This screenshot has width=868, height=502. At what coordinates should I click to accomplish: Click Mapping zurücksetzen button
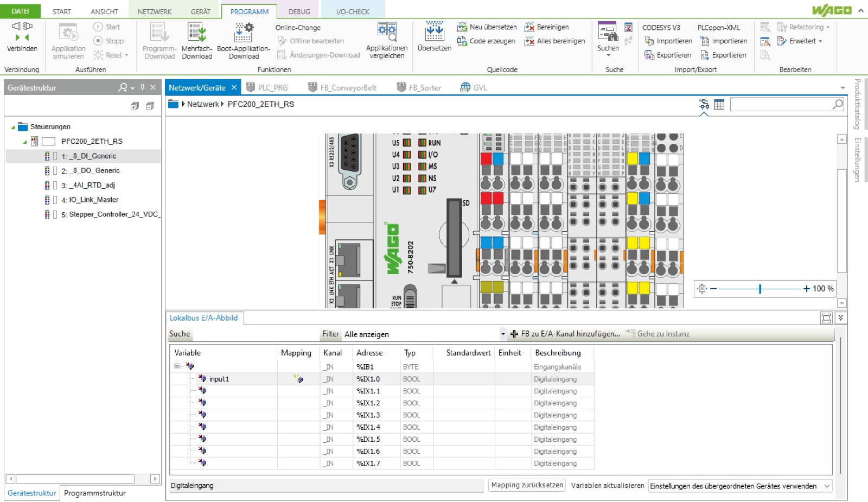(527, 485)
